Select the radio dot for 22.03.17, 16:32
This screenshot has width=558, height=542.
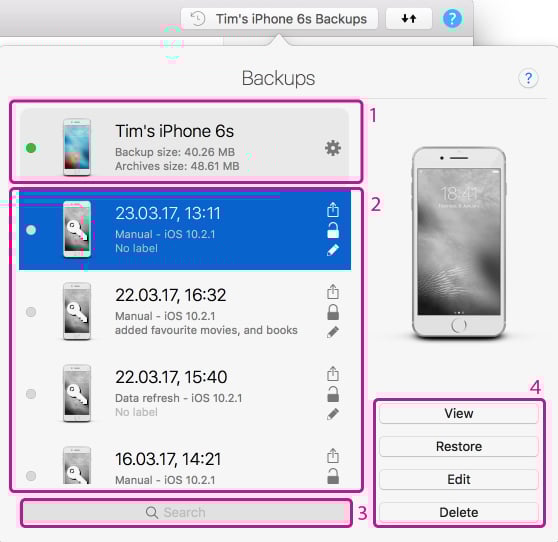pyautogui.click(x=31, y=312)
